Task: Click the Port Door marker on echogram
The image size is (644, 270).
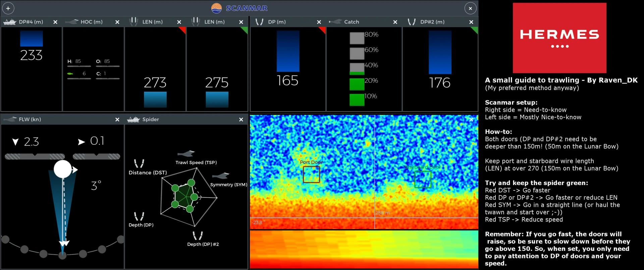Action: pyautogui.click(x=311, y=174)
